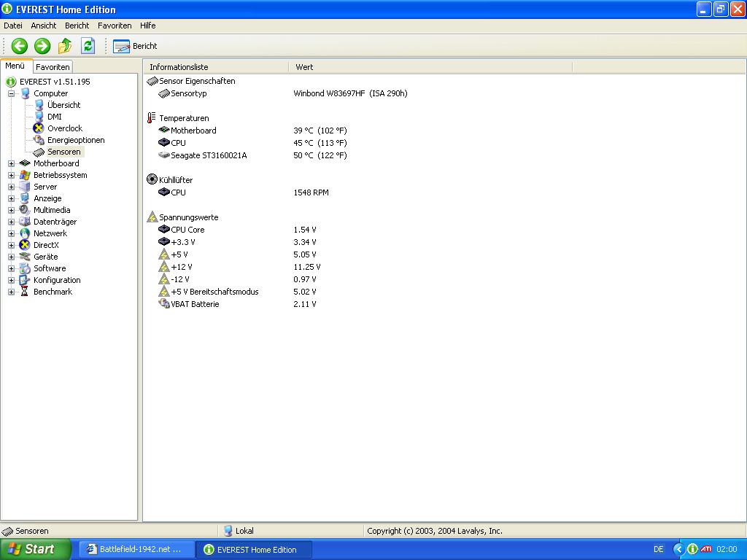Expand the Software tree node
Viewport: 747px width, 560px height.
click(11, 268)
